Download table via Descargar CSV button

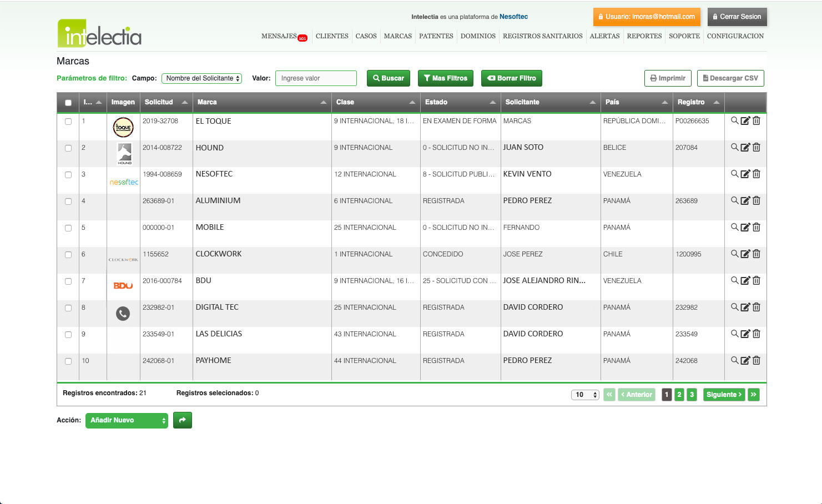(x=730, y=78)
